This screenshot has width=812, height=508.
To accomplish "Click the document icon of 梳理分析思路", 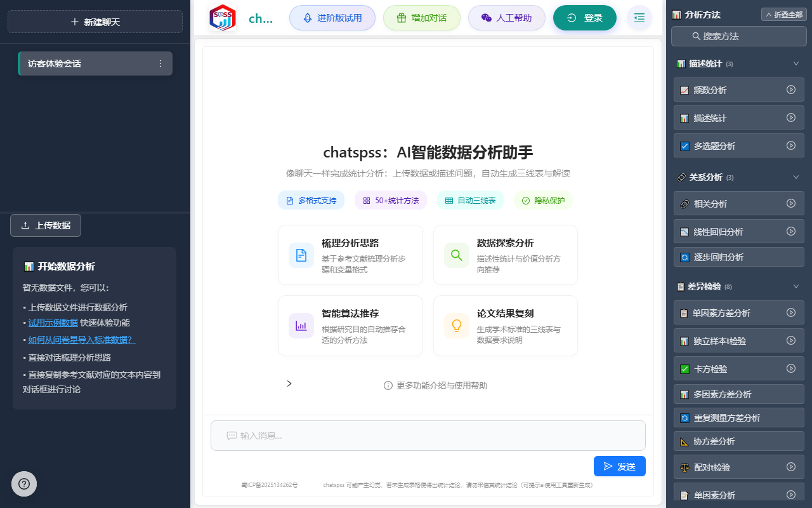I will click(301, 255).
